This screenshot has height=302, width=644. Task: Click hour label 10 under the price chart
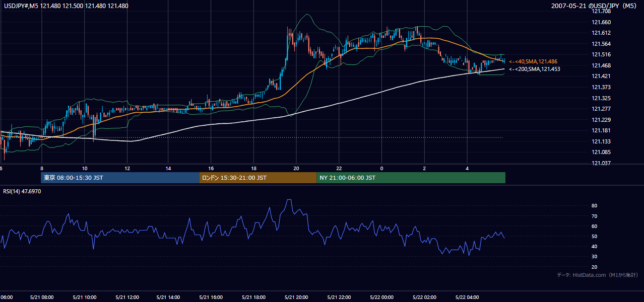[x=84, y=169]
